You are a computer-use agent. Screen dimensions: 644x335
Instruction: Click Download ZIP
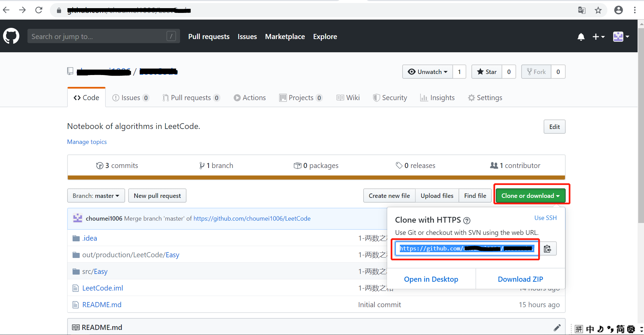521,279
